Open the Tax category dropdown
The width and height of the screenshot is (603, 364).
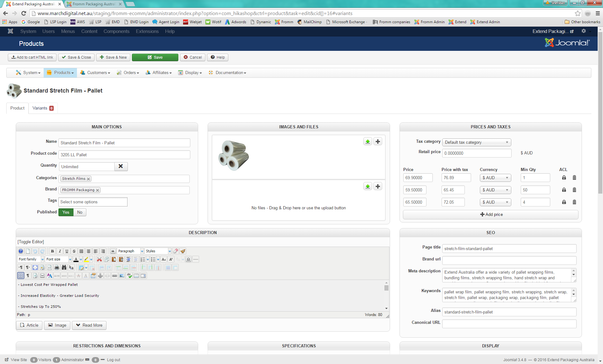coord(476,142)
